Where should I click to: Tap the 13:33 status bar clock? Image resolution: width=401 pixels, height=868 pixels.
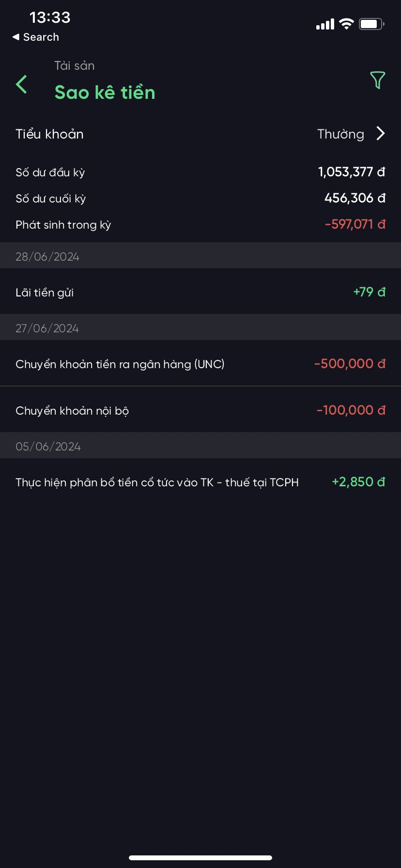tap(50, 17)
